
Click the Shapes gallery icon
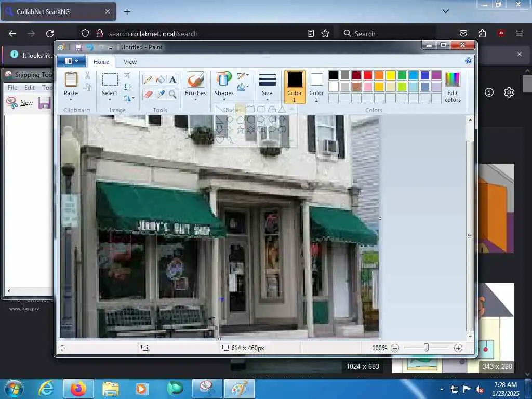click(x=224, y=79)
